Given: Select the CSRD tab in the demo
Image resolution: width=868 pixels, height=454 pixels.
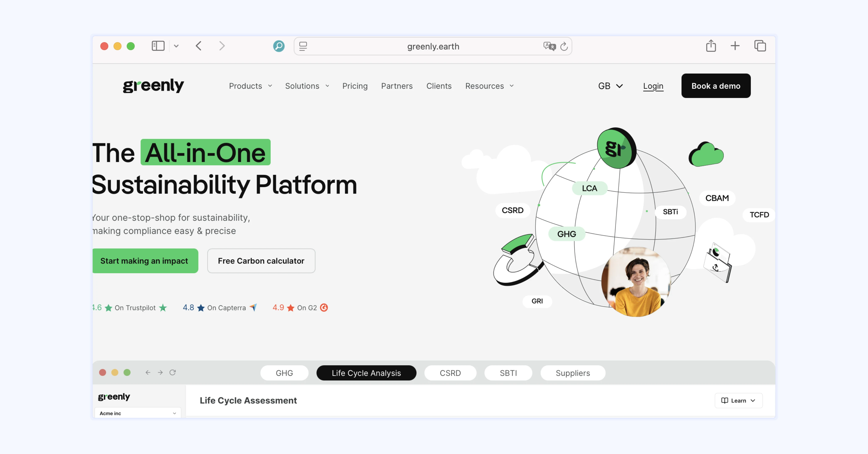Looking at the screenshot, I should click(x=450, y=373).
